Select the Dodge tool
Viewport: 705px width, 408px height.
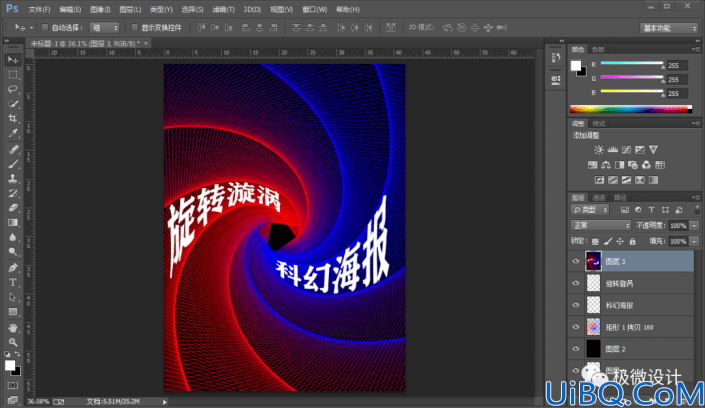(13, 252)
